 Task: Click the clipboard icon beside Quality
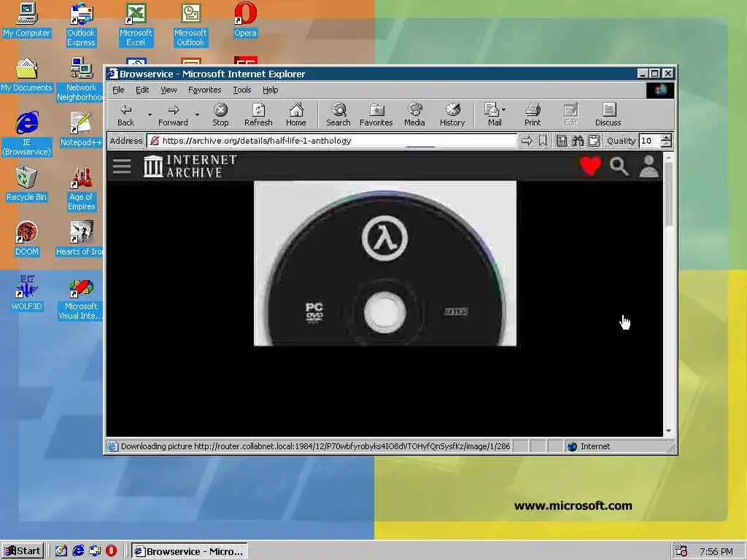tap(594, 141)
